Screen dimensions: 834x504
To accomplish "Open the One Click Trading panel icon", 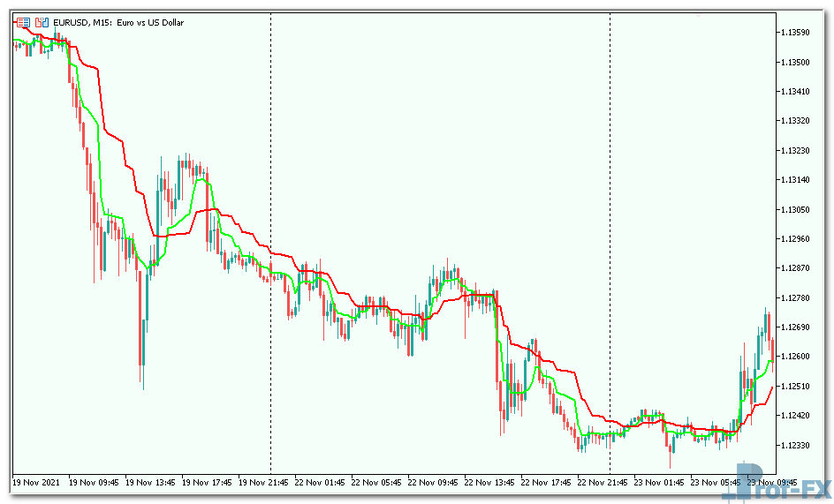I will coord(23,22).
